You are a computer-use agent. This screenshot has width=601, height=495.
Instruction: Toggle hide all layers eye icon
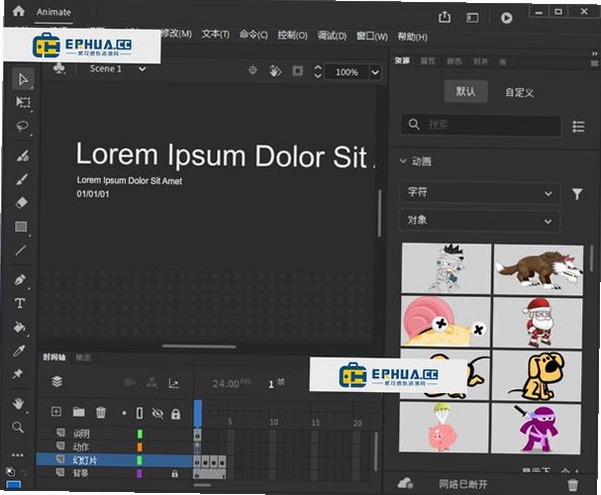[157, 413]
